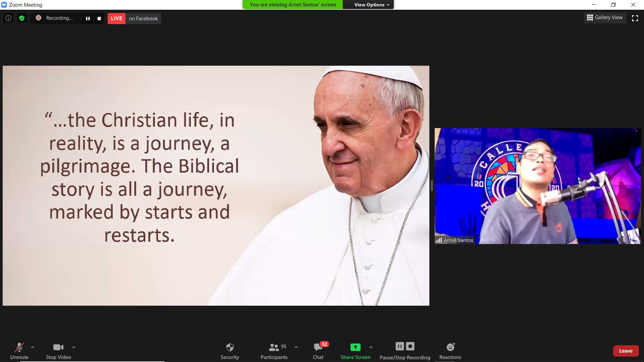Open the View Options dropdown
This screenshot has width=644, height=362.
pos(372,5)
